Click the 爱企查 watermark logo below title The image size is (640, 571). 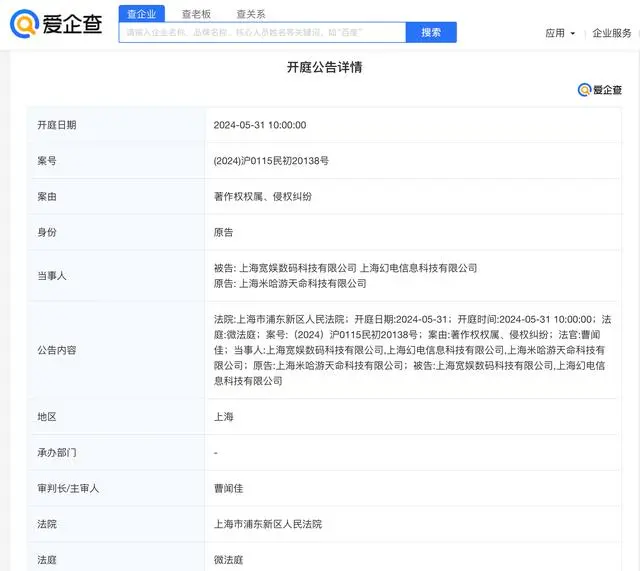point(599,90)
